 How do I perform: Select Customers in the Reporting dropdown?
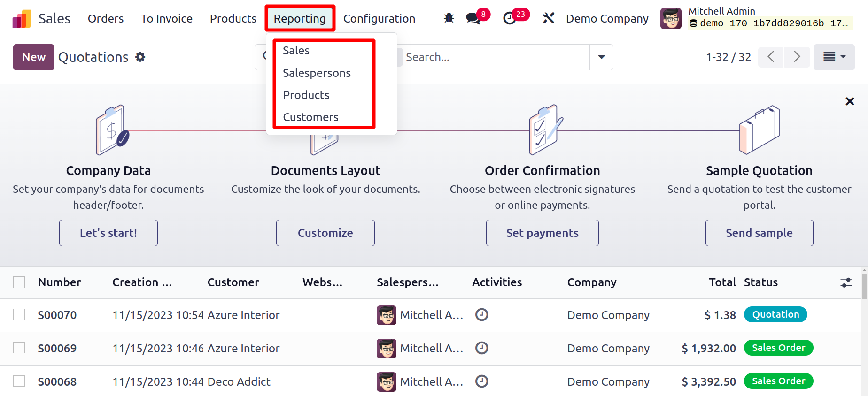click(x=311, y=117)
